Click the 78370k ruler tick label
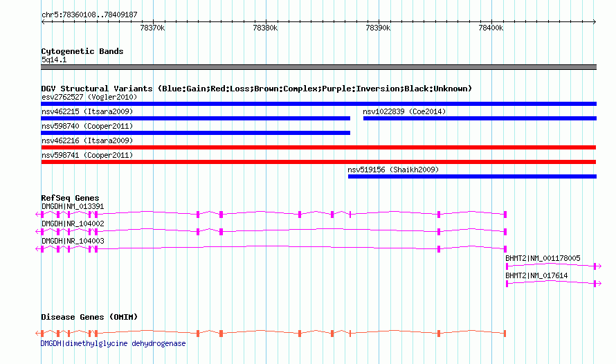The height and width of the screenshot is (364, 616). pyautogui.click(x=152, y=28)
